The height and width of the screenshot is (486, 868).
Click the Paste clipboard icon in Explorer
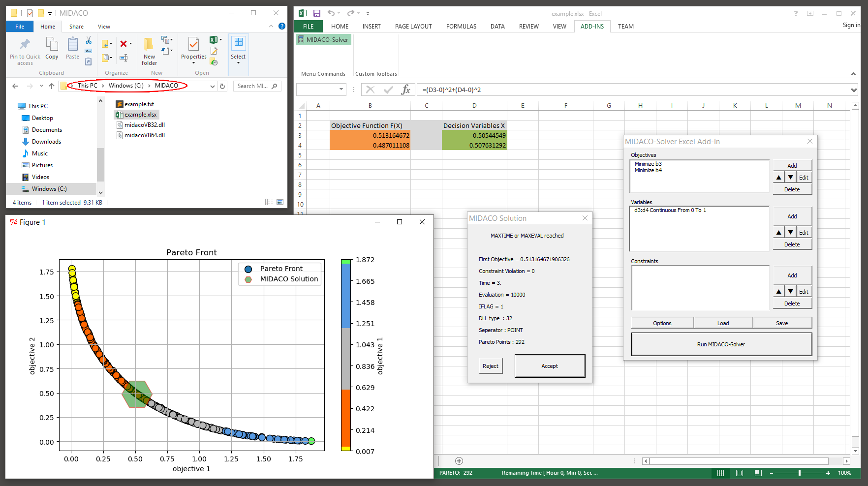tap(72, 44)
